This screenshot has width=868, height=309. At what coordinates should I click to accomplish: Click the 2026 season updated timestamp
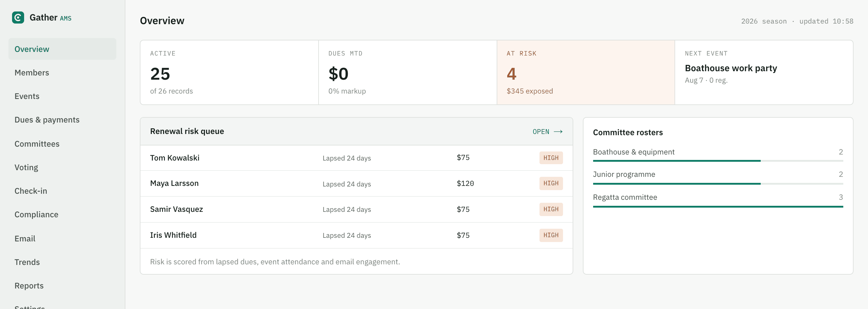(797, 21)
